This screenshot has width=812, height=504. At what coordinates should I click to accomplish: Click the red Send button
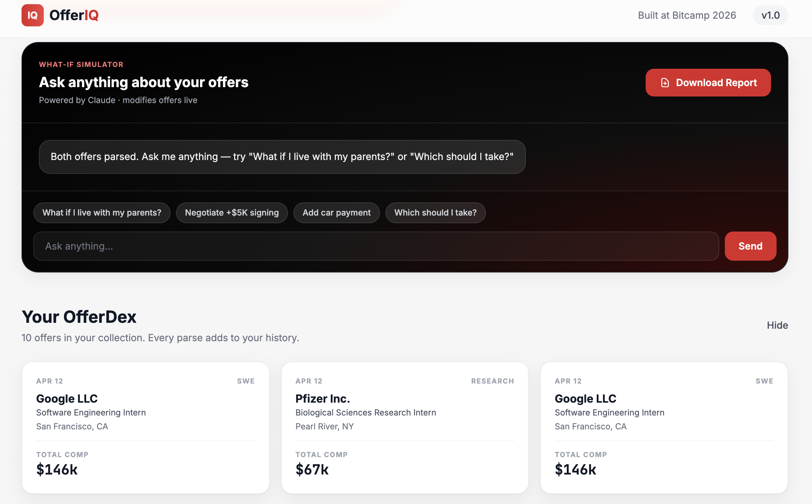pos(750,246)
